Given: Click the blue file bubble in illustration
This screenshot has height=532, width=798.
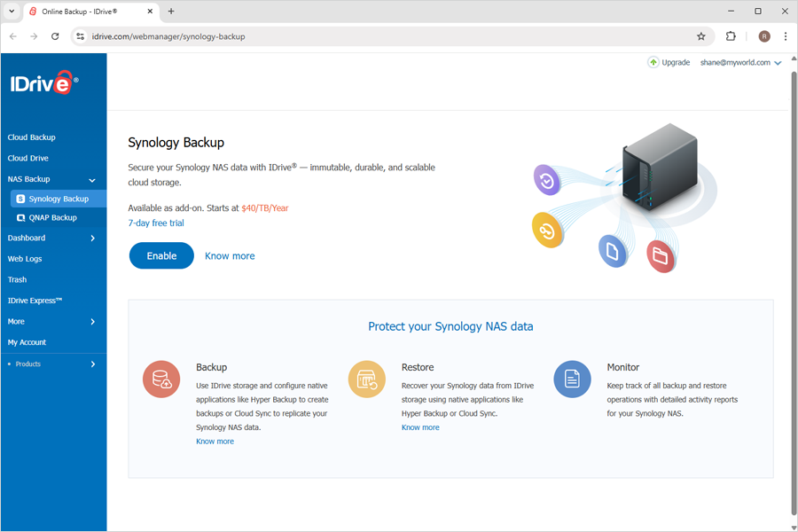Looking at the screenshot, I should tap(612, 251).
